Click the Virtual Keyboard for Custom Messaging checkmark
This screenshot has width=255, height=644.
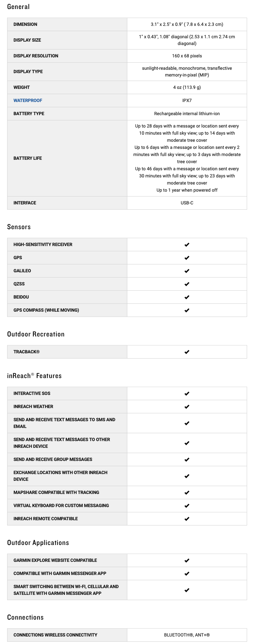(x=187, y=506)
